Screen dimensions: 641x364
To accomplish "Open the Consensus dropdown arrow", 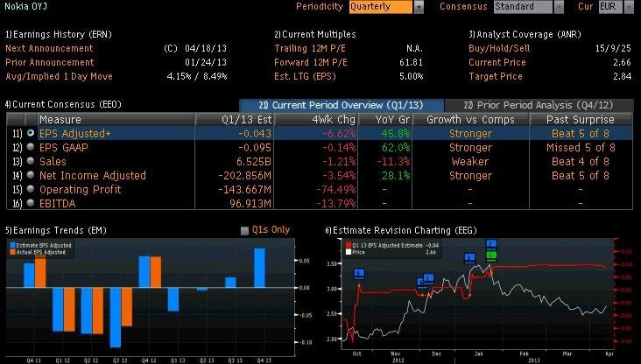I will pos(559,7).
